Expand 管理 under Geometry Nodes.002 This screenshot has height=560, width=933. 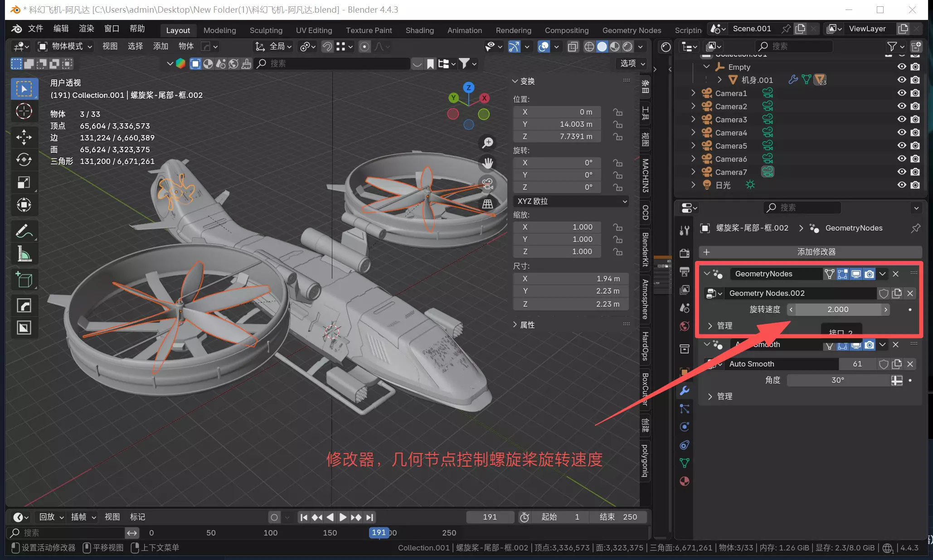(720, 326)
